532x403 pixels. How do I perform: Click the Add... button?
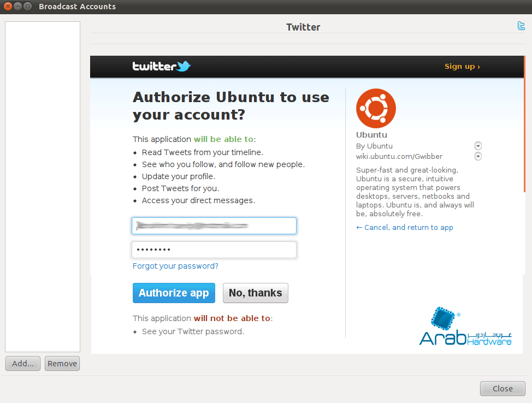[23, 364]
